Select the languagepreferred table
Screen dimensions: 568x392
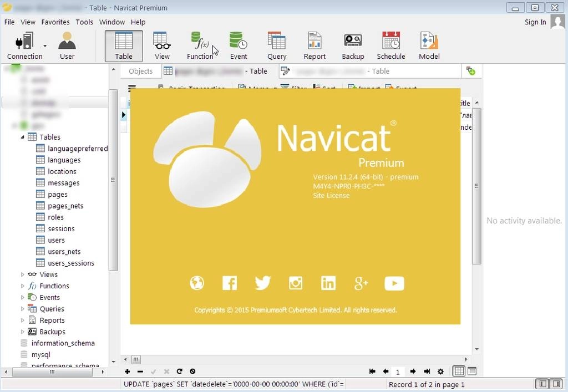pos(72,149)
